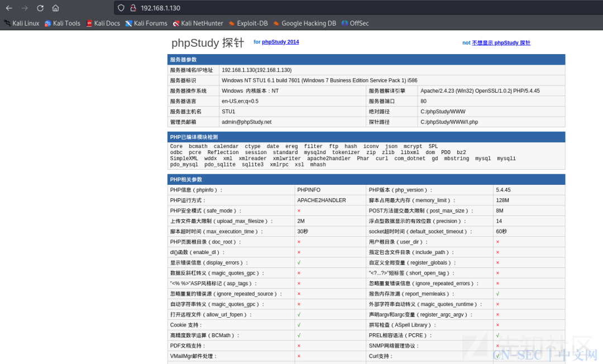
Task: Select the 服务器参数 section header
Action: coord(366,60)
